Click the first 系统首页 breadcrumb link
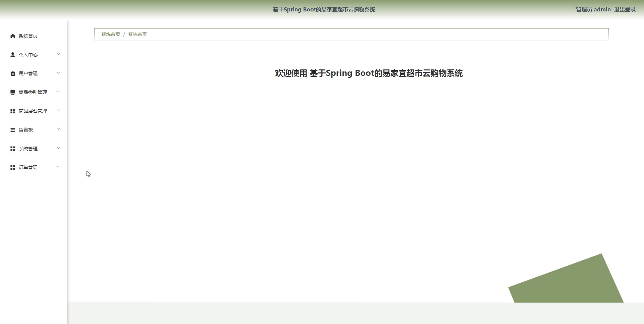The image size is (644, 324). tap(111, 34)
